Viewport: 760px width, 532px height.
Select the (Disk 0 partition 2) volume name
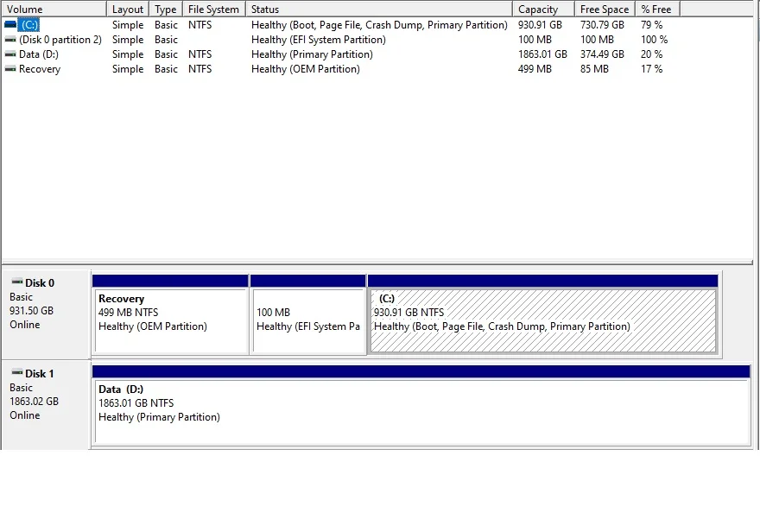(x=60, y=40)
